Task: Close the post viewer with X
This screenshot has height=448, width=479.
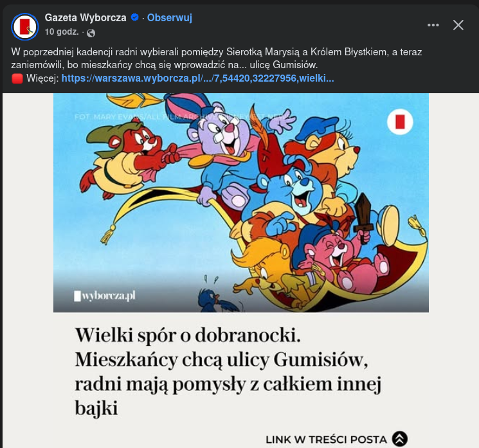Action: tap(458, 25)
